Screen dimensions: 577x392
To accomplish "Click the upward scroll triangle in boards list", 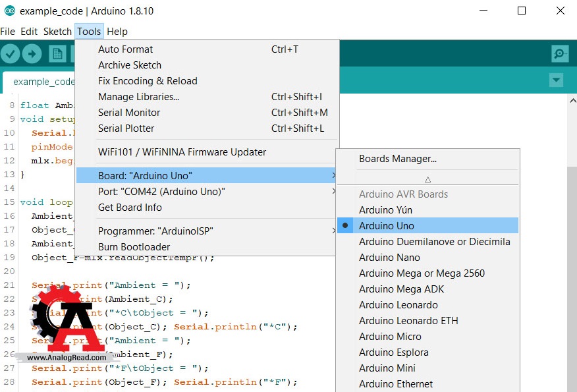I will pyautogui.click(x=427, y=180).
